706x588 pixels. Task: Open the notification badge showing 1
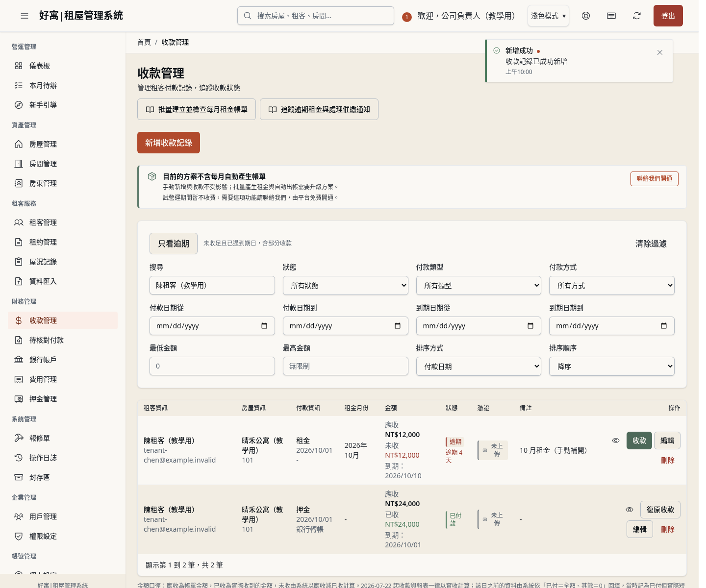[406, 17]
